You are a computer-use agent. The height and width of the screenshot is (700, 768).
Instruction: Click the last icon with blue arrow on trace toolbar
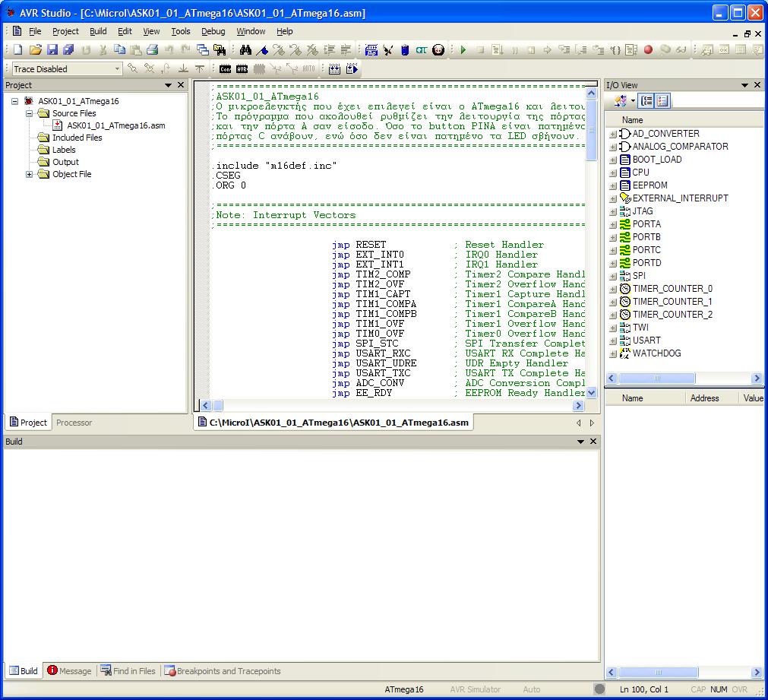352,69
